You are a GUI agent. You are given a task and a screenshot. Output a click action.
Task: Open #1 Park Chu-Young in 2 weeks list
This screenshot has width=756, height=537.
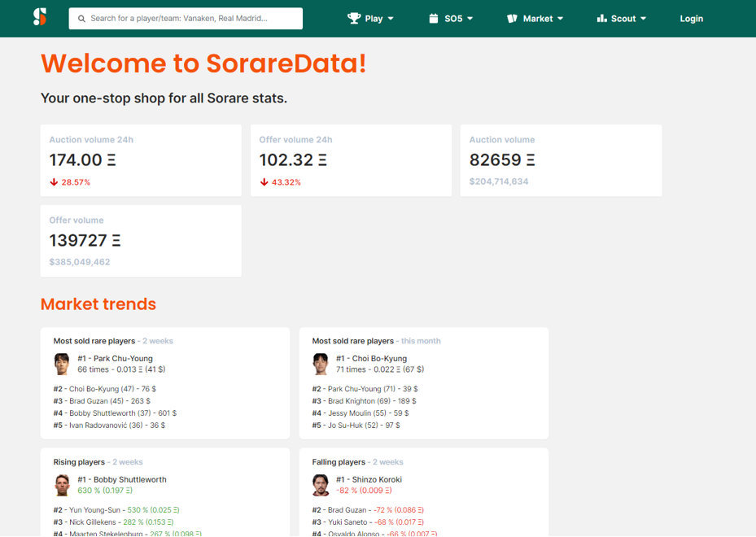click(116, 359)
